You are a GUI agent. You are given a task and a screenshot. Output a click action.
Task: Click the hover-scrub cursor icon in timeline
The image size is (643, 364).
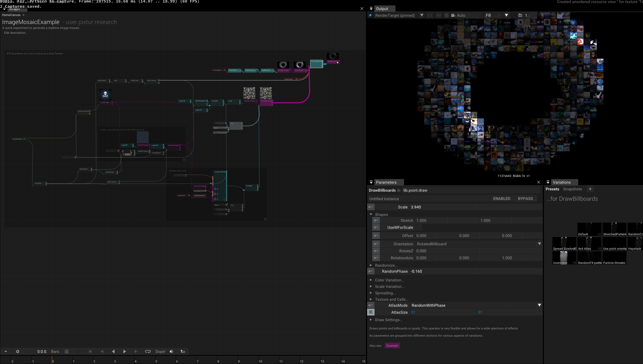click(x=183, y=351)
